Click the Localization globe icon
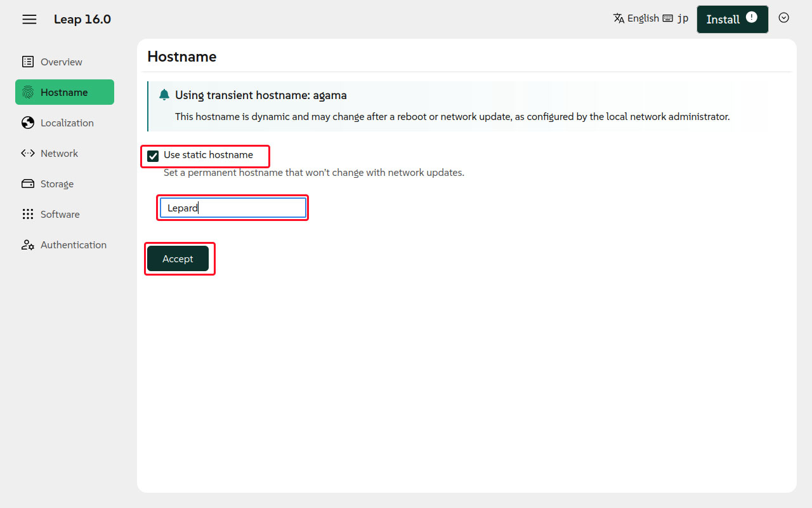812x508 pixels. click(28, 123)
